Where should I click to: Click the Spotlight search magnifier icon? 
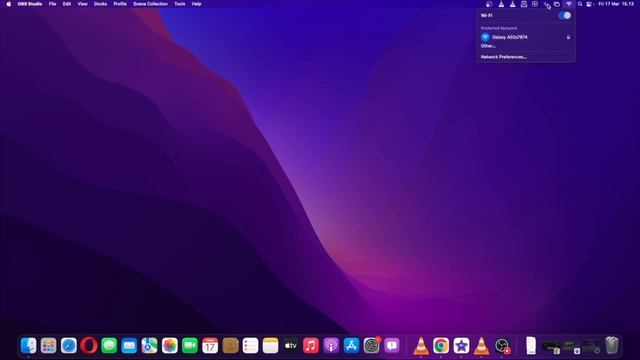pos(580,4)
